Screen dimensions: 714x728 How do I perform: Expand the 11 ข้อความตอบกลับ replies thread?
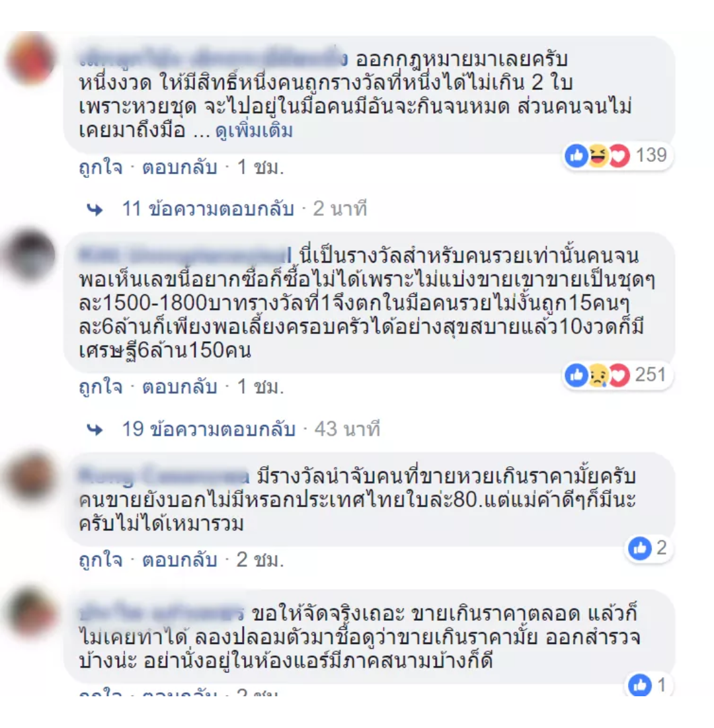click(208, 209)
